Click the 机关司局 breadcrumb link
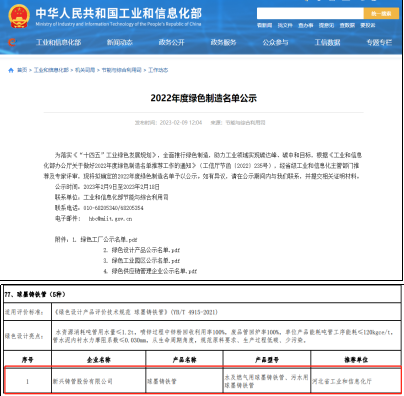 tap(85, 70)
